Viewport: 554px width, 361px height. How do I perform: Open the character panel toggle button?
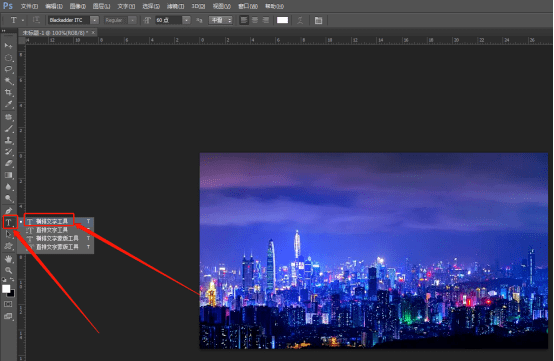318,20
